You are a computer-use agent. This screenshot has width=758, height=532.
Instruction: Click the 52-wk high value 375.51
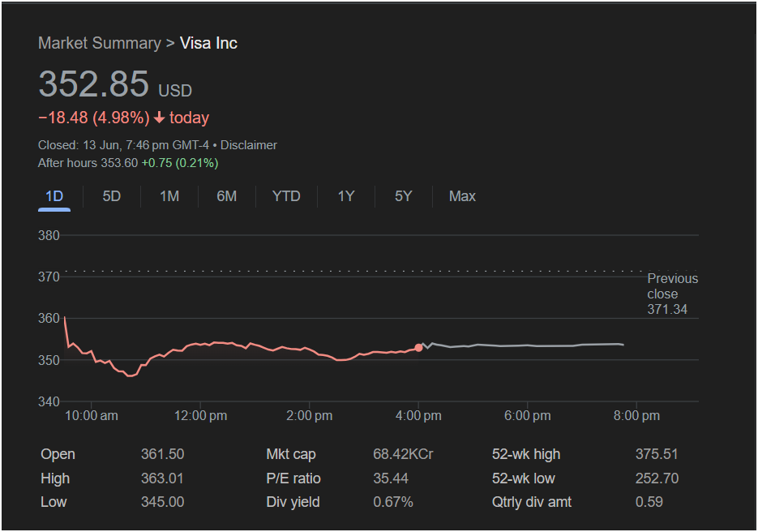point(657,454)
